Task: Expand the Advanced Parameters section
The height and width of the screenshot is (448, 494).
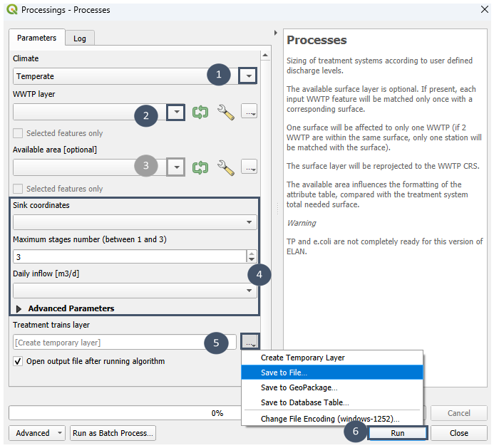Action: click(x=19, y=308)
